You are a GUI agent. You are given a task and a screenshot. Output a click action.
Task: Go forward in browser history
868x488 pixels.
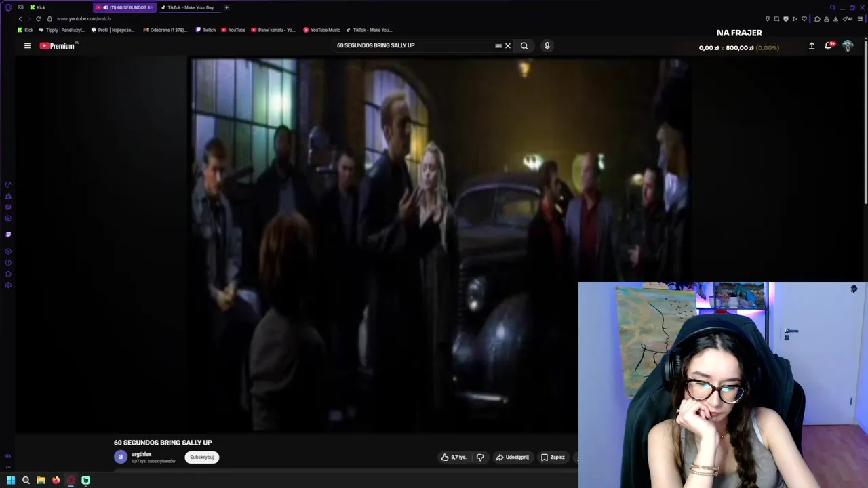tap(29, 19)
